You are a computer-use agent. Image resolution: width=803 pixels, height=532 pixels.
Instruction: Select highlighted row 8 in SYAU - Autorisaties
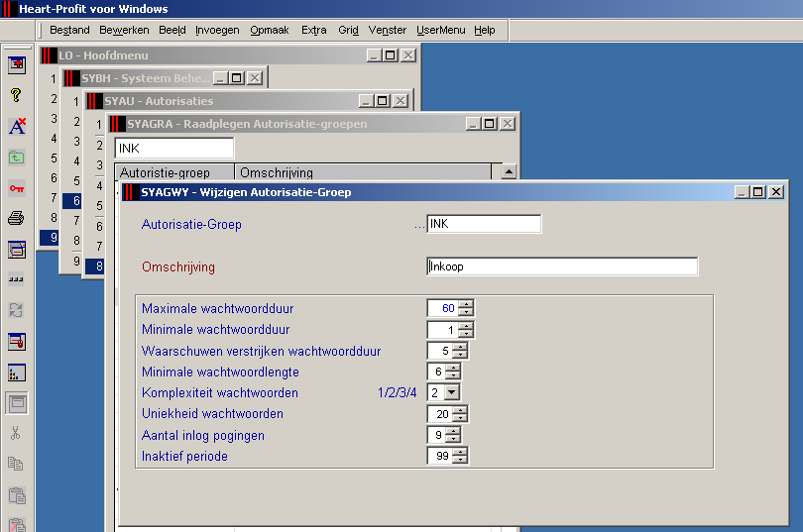click(x=95, y=266)
